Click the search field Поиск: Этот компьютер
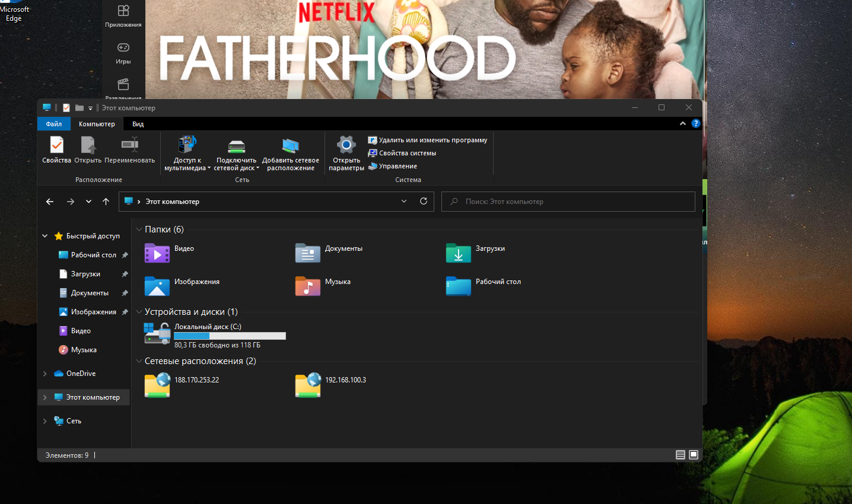 [568, 202]
